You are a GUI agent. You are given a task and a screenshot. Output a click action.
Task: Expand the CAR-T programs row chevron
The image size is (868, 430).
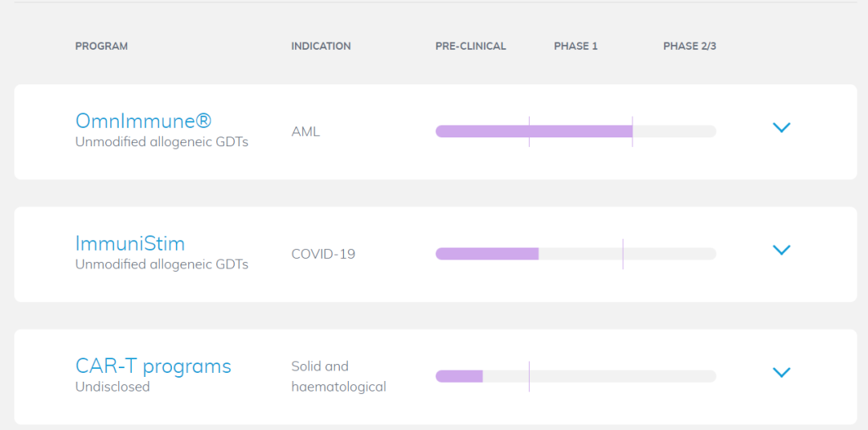(781, 372)
